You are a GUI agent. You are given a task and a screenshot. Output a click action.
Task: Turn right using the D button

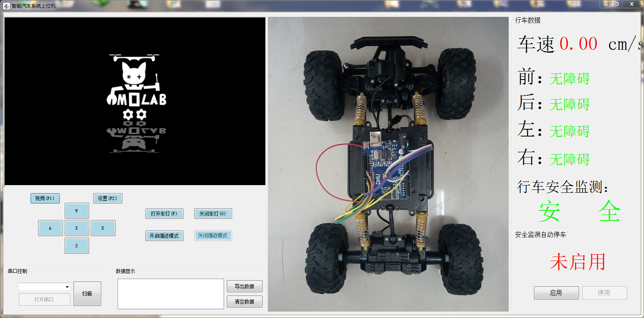tap(103, 228)
